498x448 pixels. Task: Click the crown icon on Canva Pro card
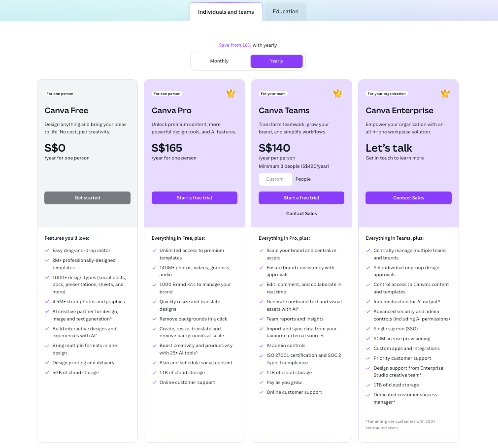tap(231, 94)
